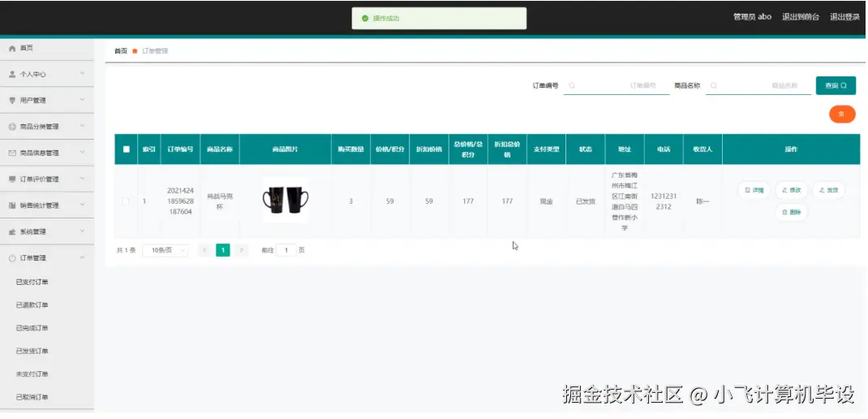Click phone number 1231231 2312
Image resolution: width=868 pixels, height=419 pixels.
[x=664, y=201]
